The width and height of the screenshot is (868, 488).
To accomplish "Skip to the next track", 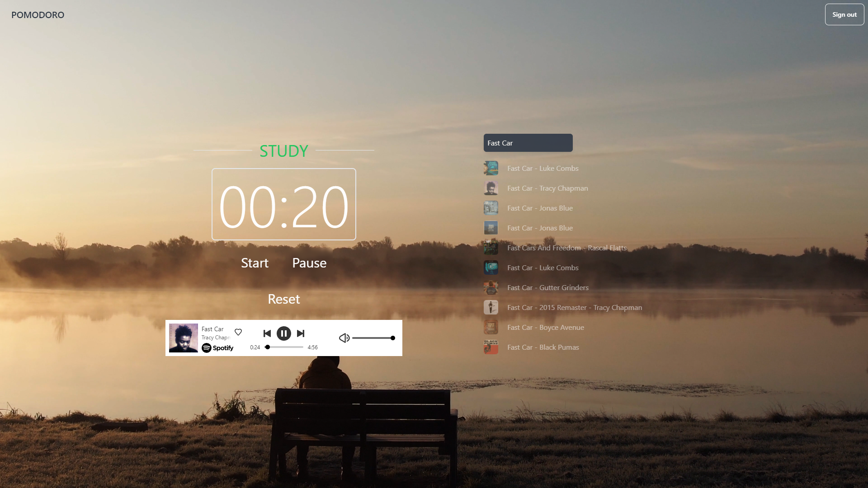I will pyautogui.click(x=301, y=333).
